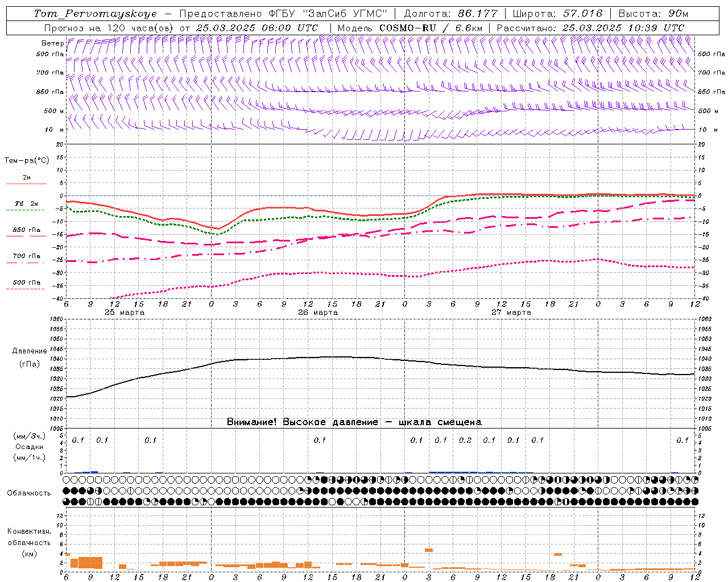Select the (гПа) unit under Давление
Image resolution: width=728 pixels, height=582 pixels.
coord(30,364)
